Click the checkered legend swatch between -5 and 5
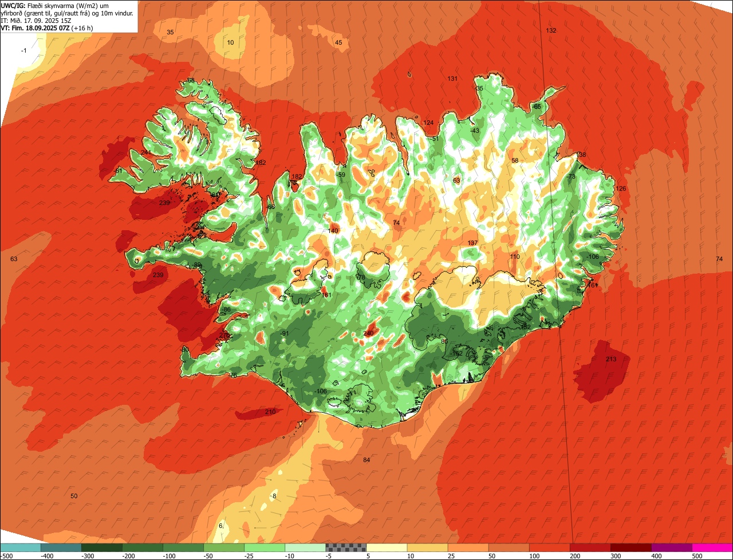Screen dimensions: 733x560 [x=345, y=547]
